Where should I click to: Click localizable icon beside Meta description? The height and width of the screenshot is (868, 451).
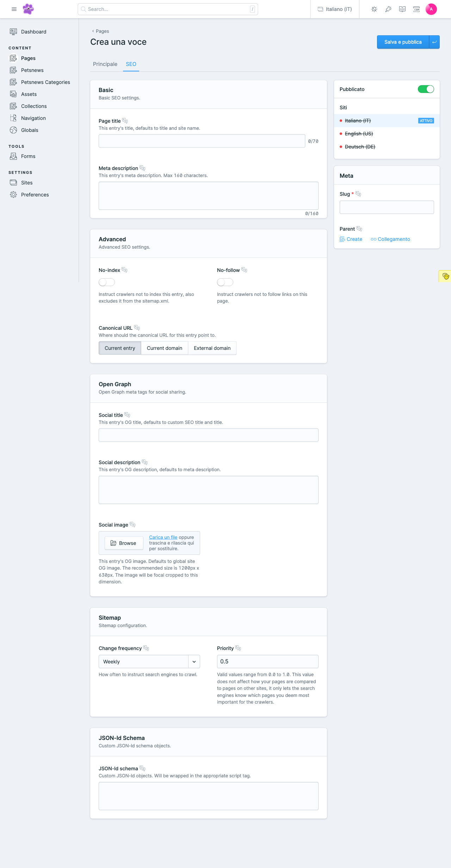coord(142,168)
